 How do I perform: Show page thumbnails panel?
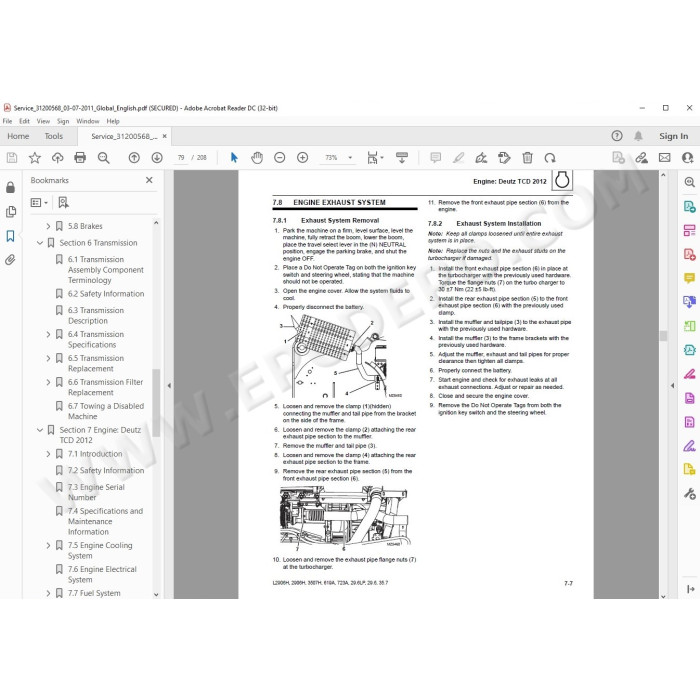pos(11,212)
